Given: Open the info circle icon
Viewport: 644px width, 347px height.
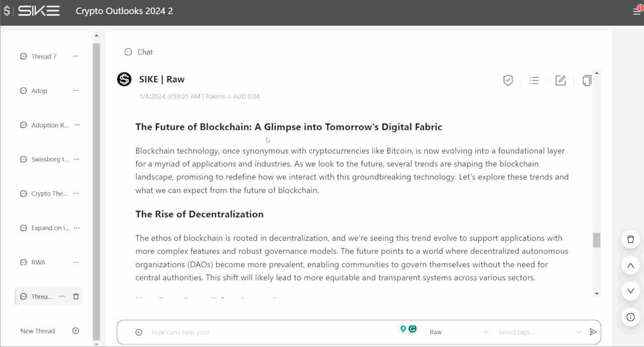Looking at the screenshot, I should (630, 317).
